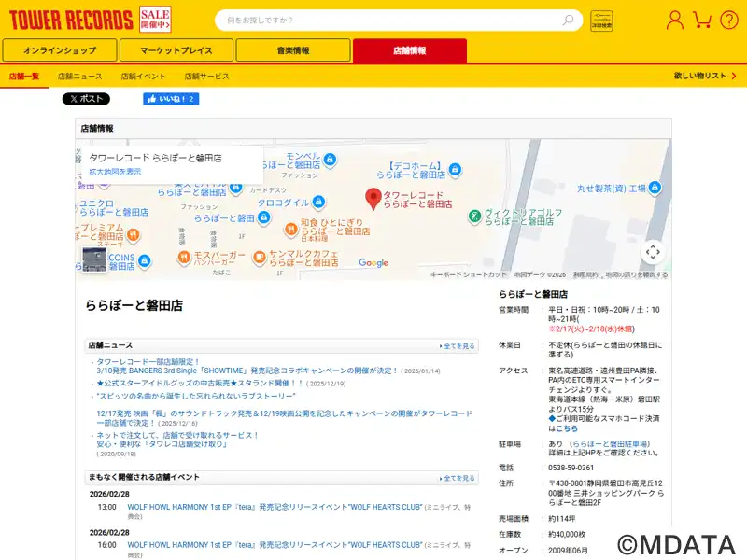Toggle map camera controls button
This screenshot has height=560, width=747.
pyautogui.click(x=653, y=251)
